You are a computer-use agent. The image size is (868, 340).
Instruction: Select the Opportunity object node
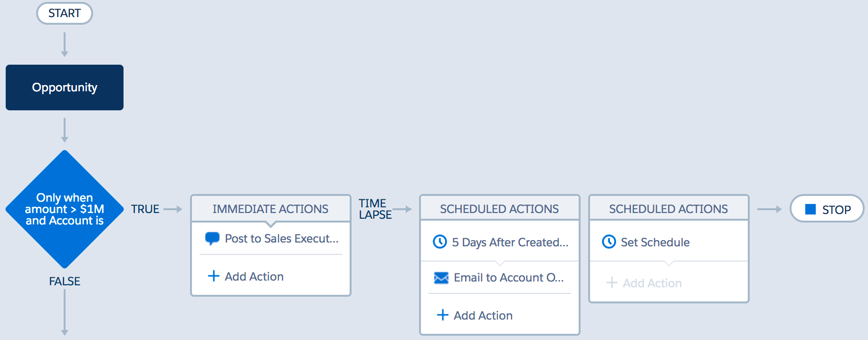pos(65,87)
